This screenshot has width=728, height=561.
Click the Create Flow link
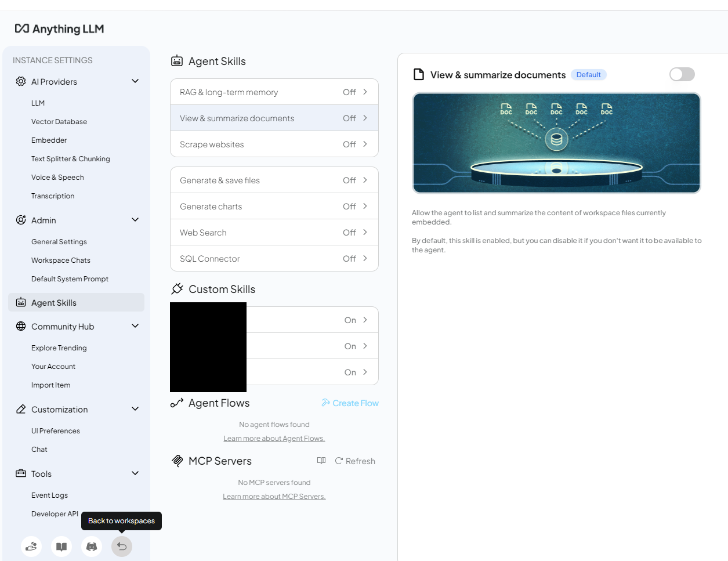click(350, 403)
